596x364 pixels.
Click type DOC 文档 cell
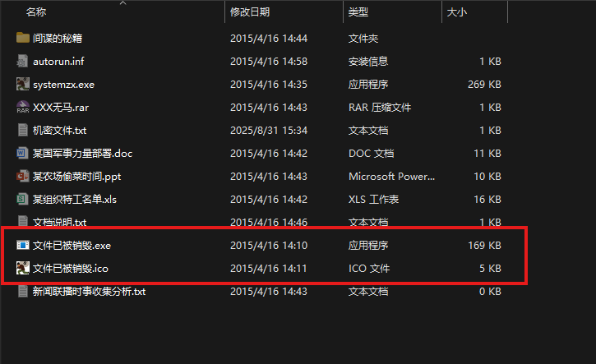pyautogui.click(x=372, y=153)
